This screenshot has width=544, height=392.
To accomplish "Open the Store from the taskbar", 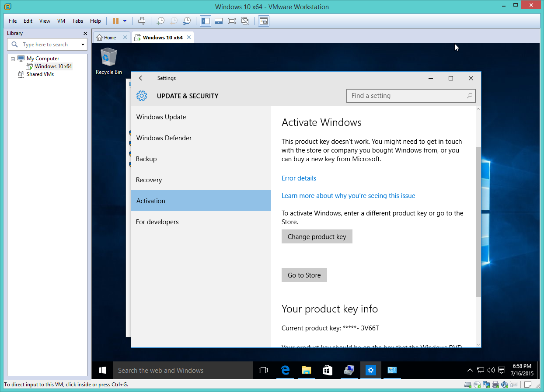I will [x=328, y=370].
